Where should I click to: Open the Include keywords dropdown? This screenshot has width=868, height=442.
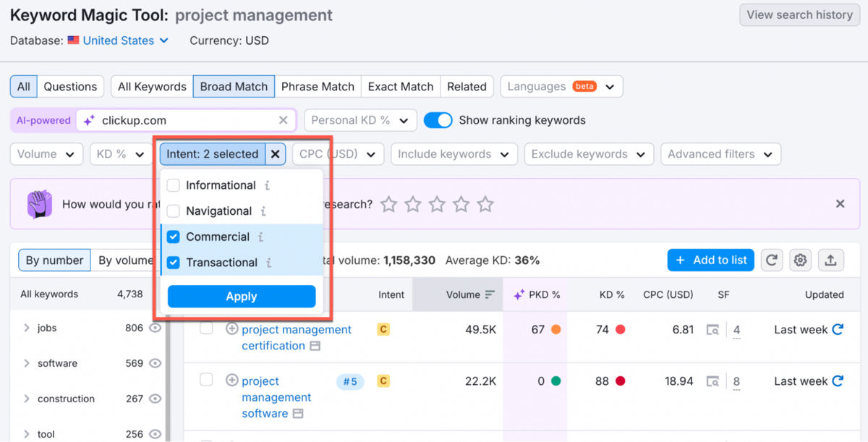(x=454, y=154)
